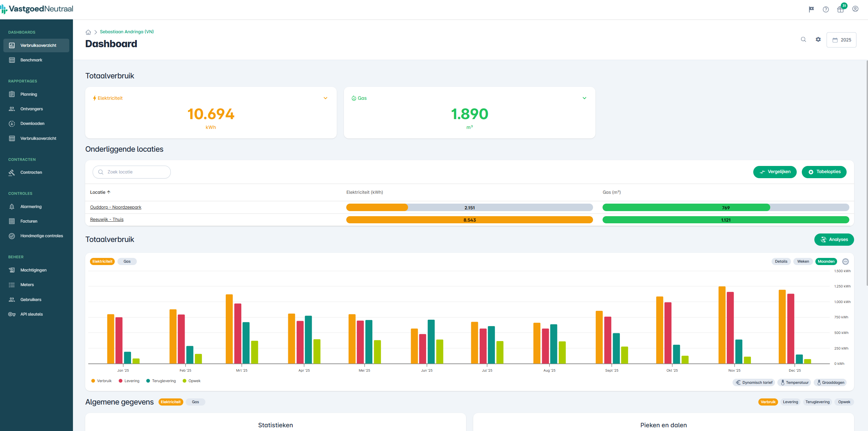Click Reeuwijk electricity bar 8.543
Screen dimensions: 868x431
click(x=469, y=220)
